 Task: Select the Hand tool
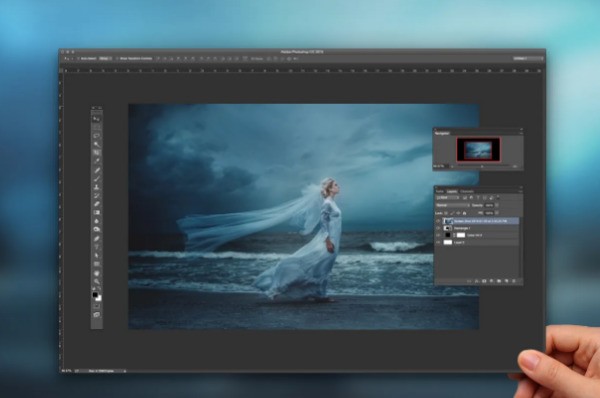point(97,273)
